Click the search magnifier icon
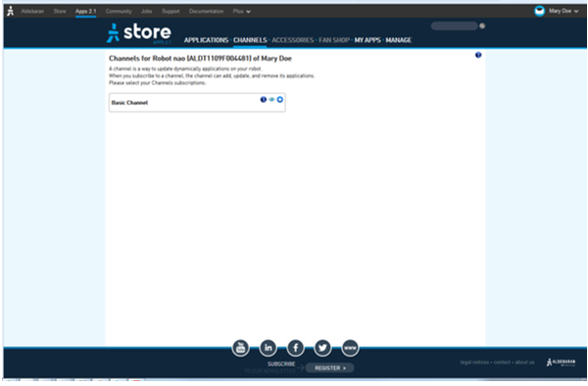 click(482, 25)
